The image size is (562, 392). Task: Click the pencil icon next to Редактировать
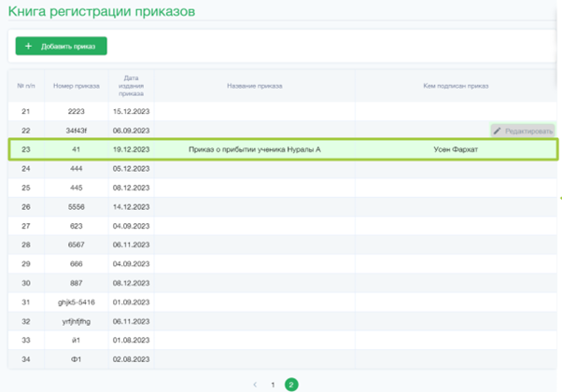(x=498, y=132)
